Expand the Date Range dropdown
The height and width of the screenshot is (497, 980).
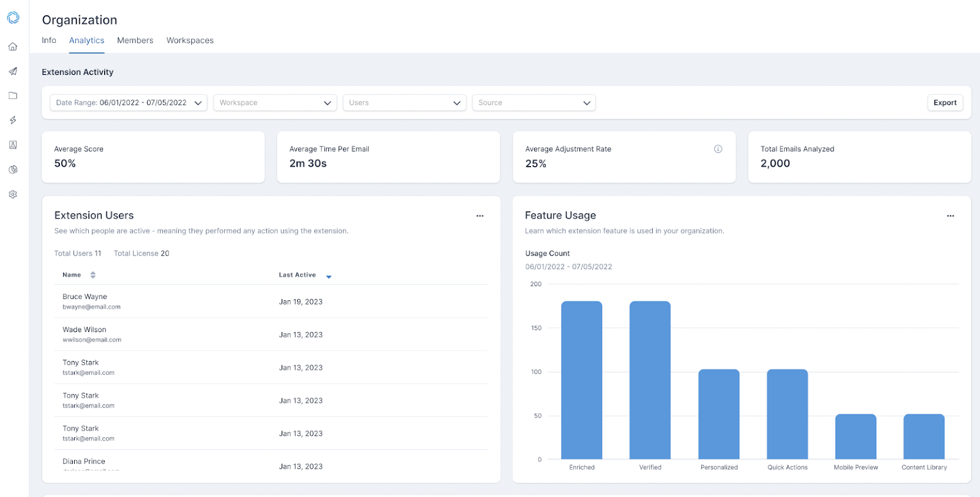coord(129,103)
